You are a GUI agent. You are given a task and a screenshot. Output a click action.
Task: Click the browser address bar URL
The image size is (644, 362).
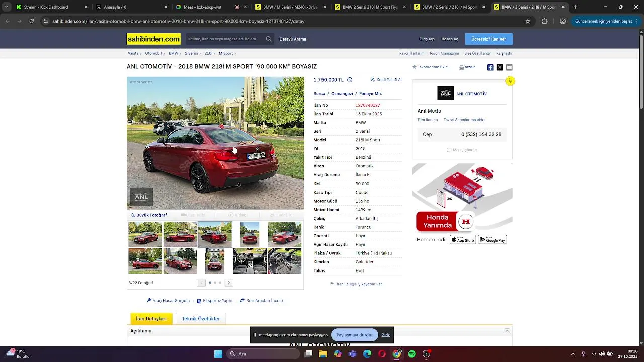tap(179, 21)
